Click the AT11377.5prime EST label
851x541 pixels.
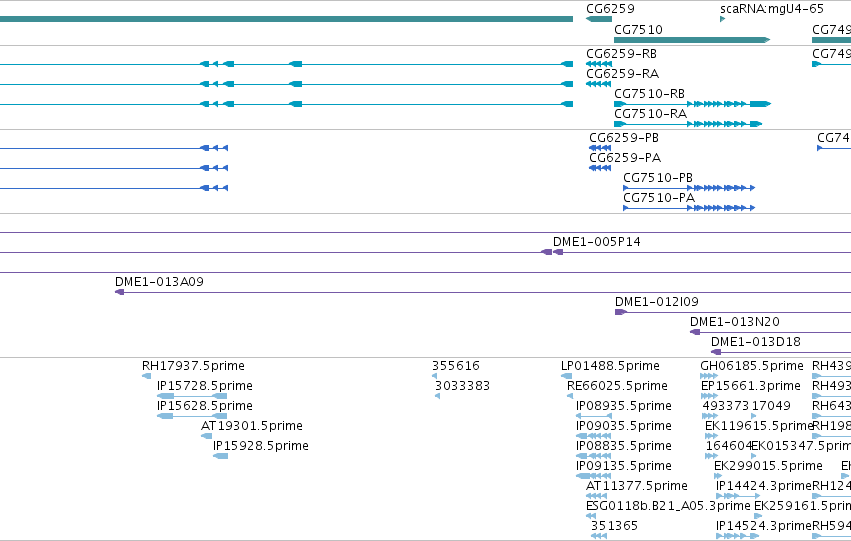(x=637, y=486)
